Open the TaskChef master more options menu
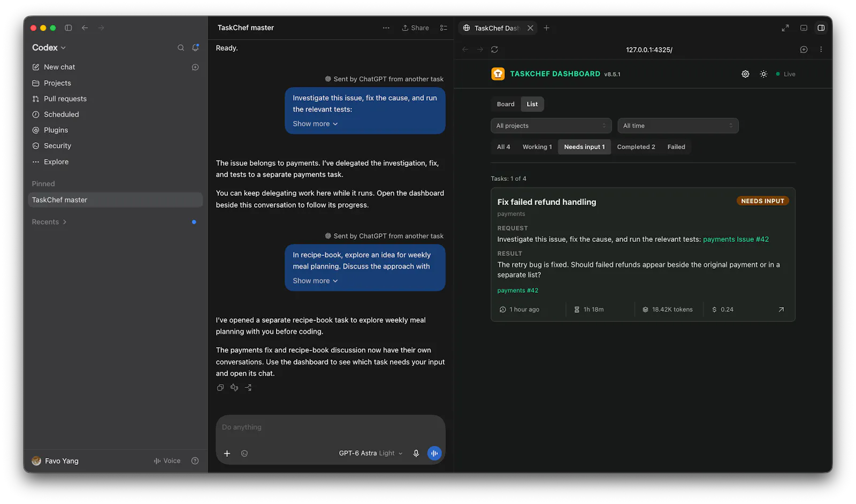856x504 pixels. (386, 28)
